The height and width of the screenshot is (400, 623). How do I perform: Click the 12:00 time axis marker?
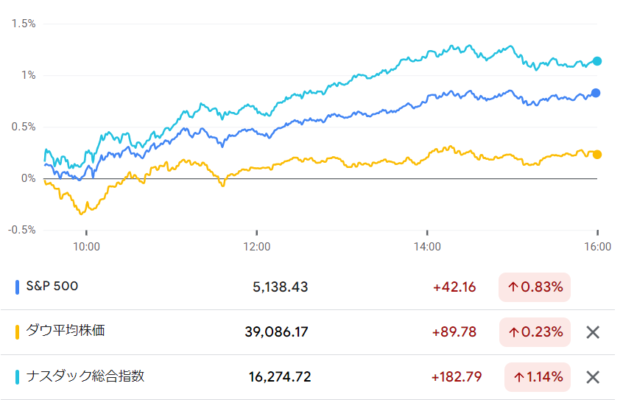pyautogui.click(x=257, y=247)
